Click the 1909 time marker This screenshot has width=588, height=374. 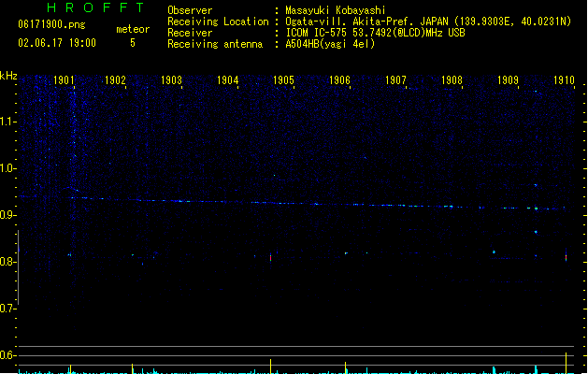509,80
